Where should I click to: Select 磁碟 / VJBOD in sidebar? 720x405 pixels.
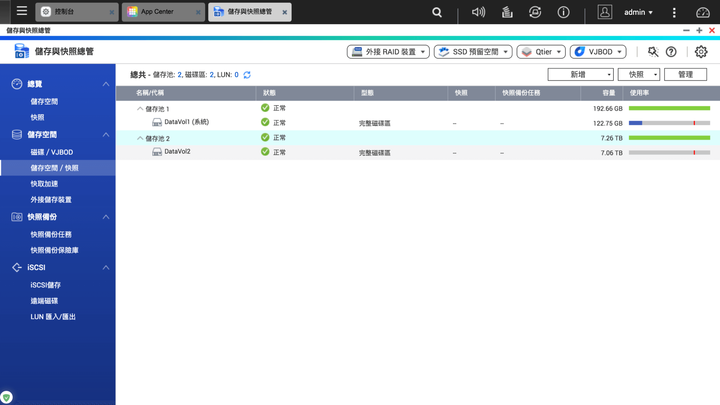click(x=51, y=152)
